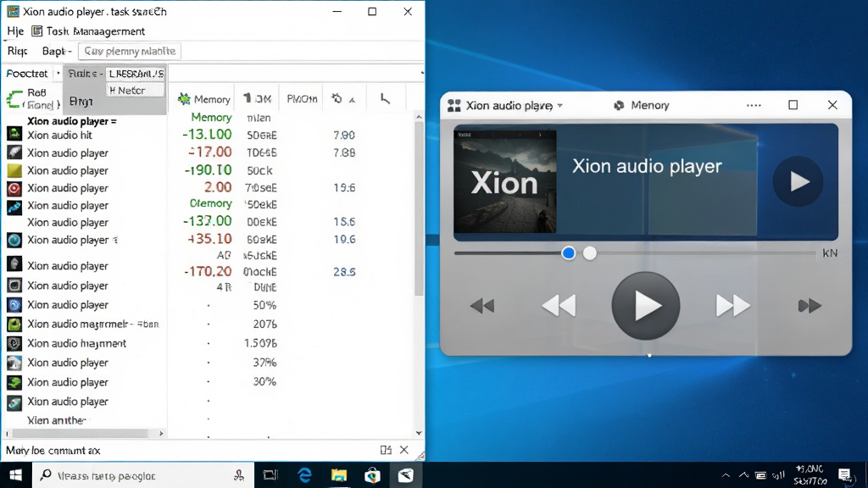Viewport: 868px width, 488px height.
Task: Click the yellow square icon in the -190.10 row
Action: pos(14,170)
